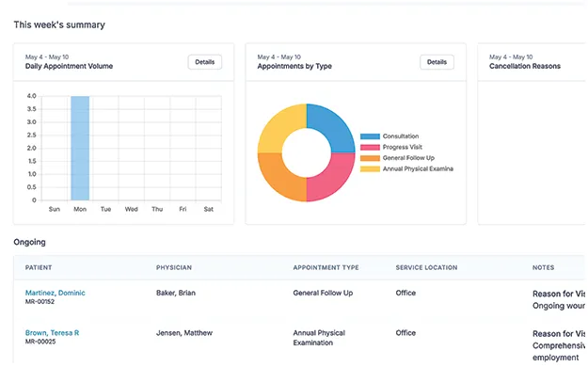The height and width of the screenshot is (367, 588).
Task: Click the Wed axis label
Action: tap(132, 210)
